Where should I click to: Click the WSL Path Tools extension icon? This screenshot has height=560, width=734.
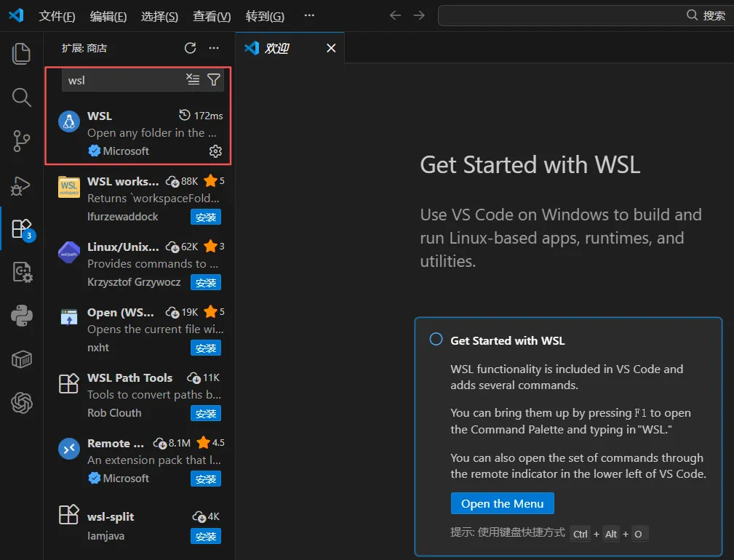click(69, 383)
